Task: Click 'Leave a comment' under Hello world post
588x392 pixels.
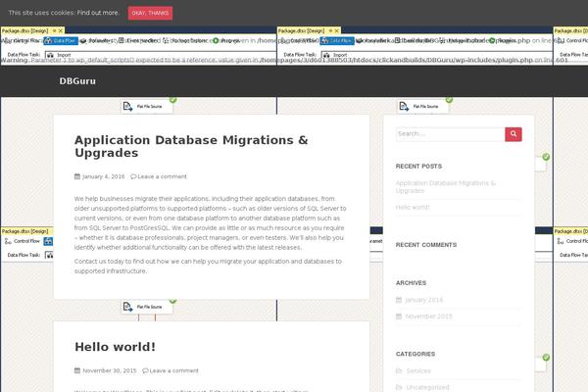Action: (174, 371)
